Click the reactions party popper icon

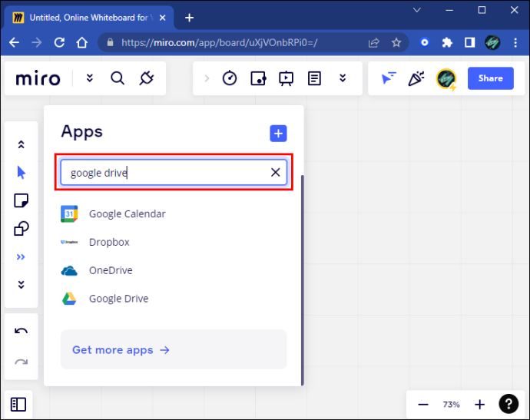click(416, 78)
